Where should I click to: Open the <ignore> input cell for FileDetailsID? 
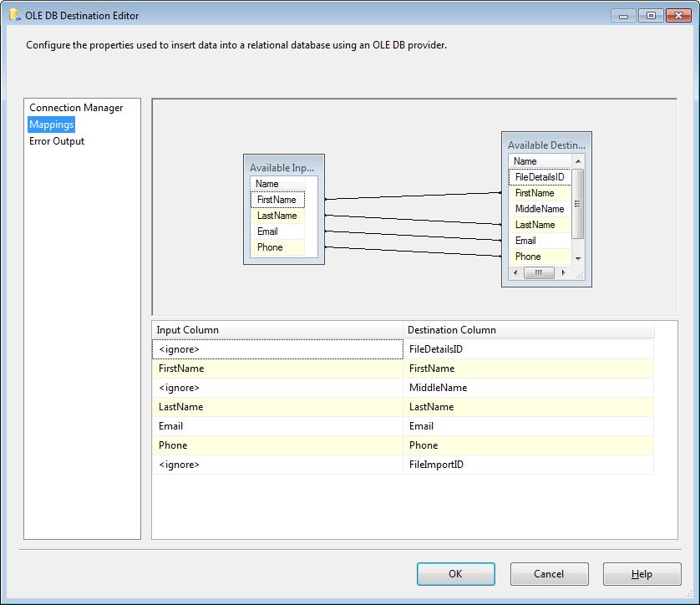coord(277,349)
